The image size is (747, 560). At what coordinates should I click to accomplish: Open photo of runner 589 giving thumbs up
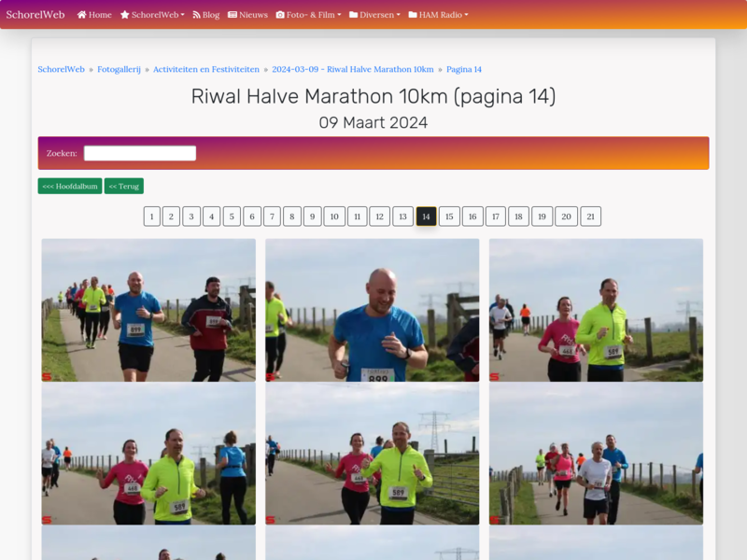372,454
